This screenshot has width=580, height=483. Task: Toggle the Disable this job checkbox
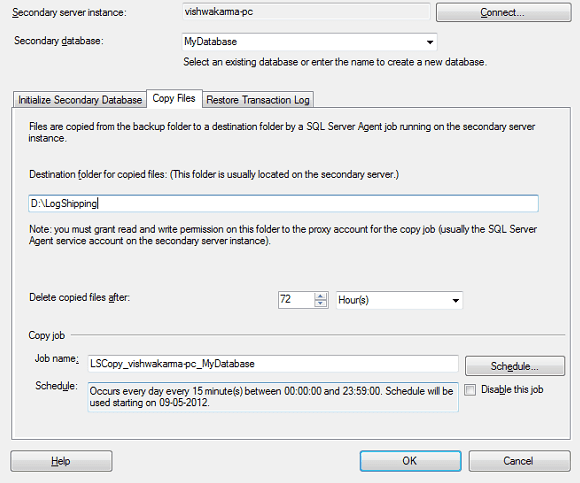click(x=470, y=390)
